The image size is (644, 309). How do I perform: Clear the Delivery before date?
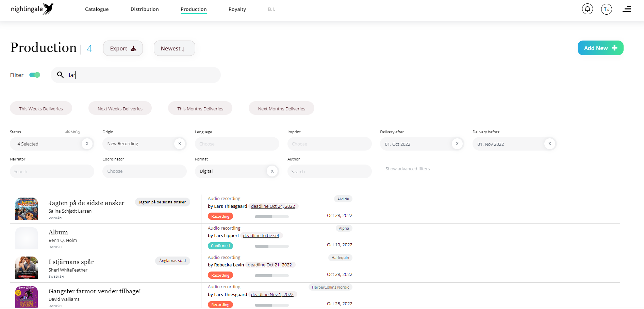550,144
